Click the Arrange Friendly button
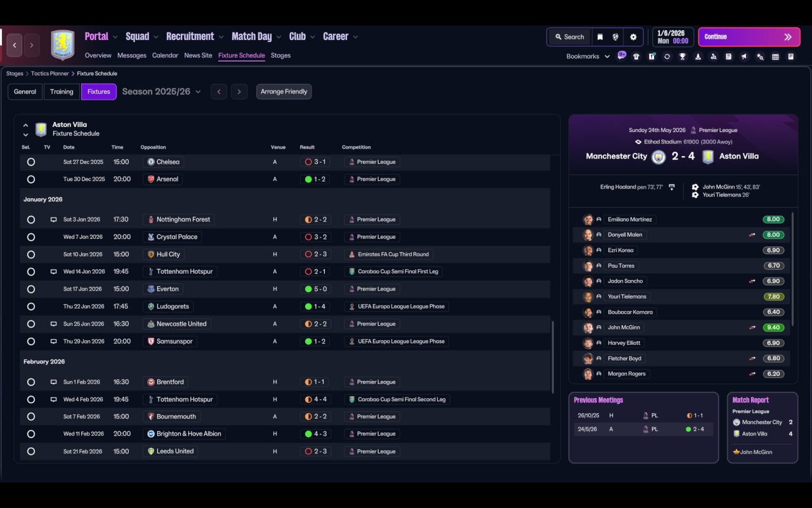 coord(284,91)
